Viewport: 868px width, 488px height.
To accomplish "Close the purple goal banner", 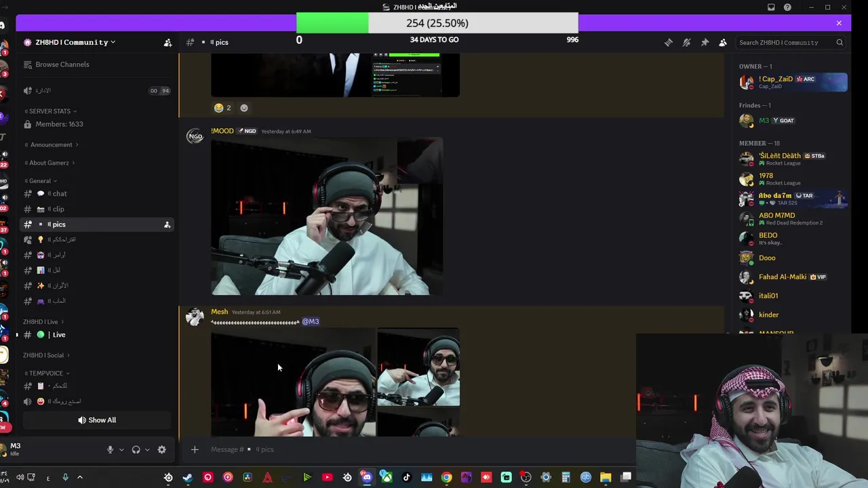I will click(839, 23).
